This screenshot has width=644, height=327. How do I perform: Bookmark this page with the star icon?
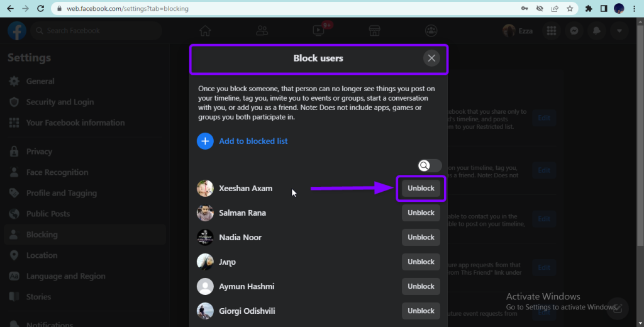click(570, 8)
